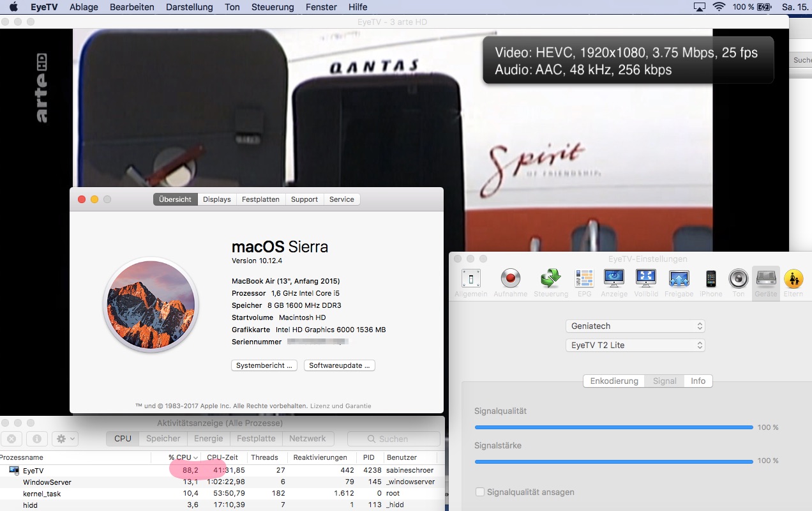Open the Hilfe menu

coord(358,7)
